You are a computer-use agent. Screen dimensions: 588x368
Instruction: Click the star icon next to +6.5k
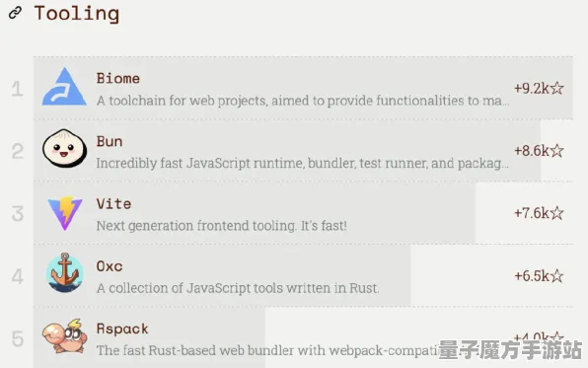(557, 275)
